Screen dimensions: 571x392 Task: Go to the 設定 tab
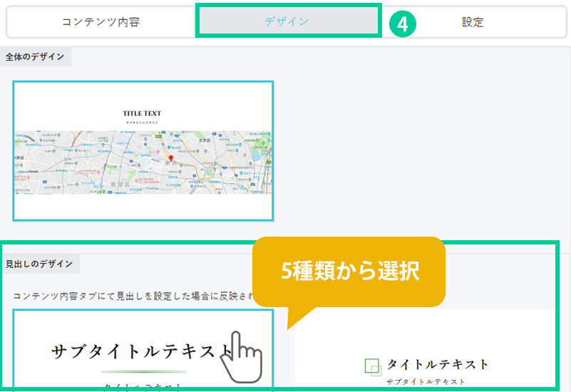click(x=472, y=22)
